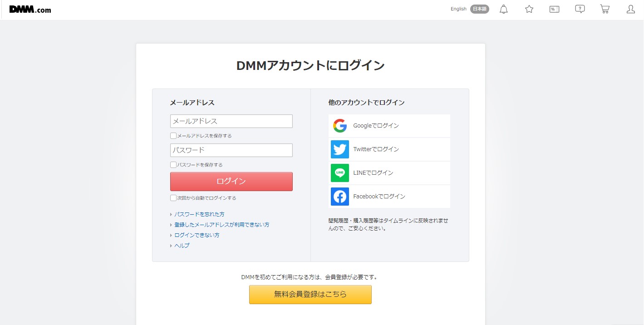Check メールアドレスを保存する checkbox

pos(173,136)
